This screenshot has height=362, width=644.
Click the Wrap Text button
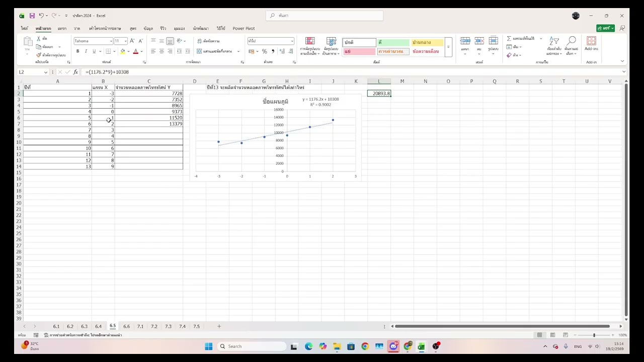208,41
